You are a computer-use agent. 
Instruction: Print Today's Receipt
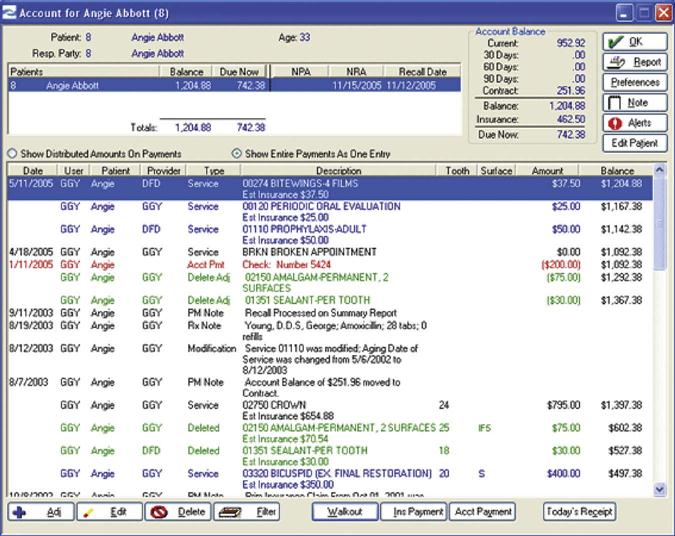(x=580, y=511)
